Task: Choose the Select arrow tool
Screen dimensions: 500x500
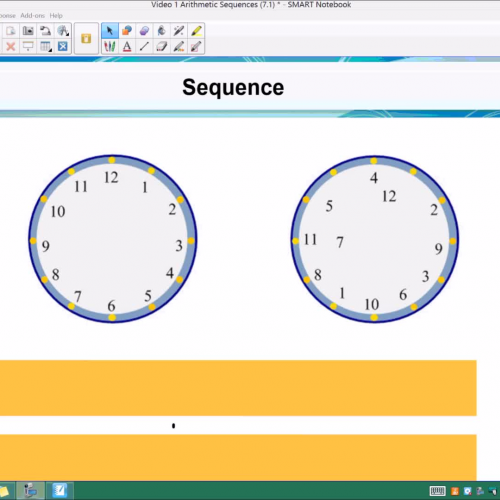Action: pyautogui.click(x=109, y=31)
